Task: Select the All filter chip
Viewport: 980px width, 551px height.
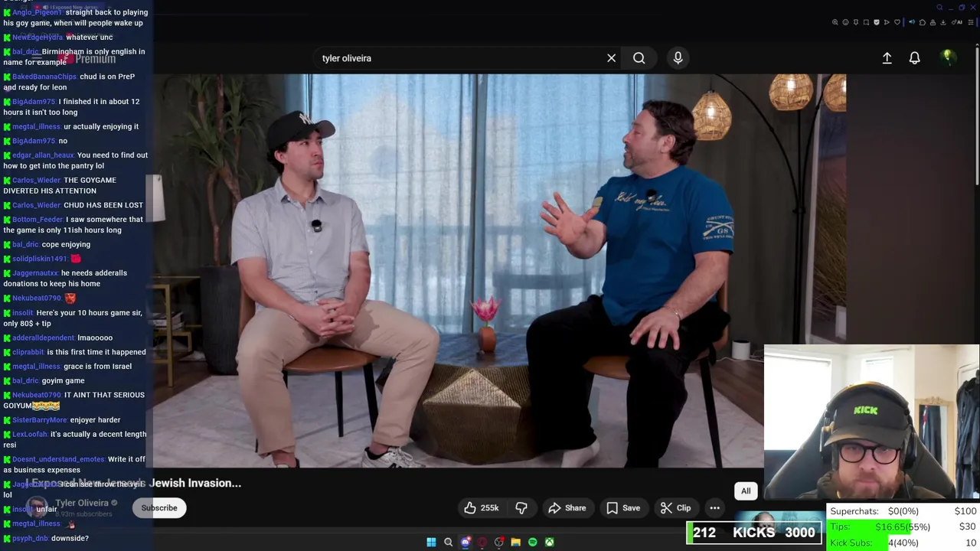Action: (746, 491)
